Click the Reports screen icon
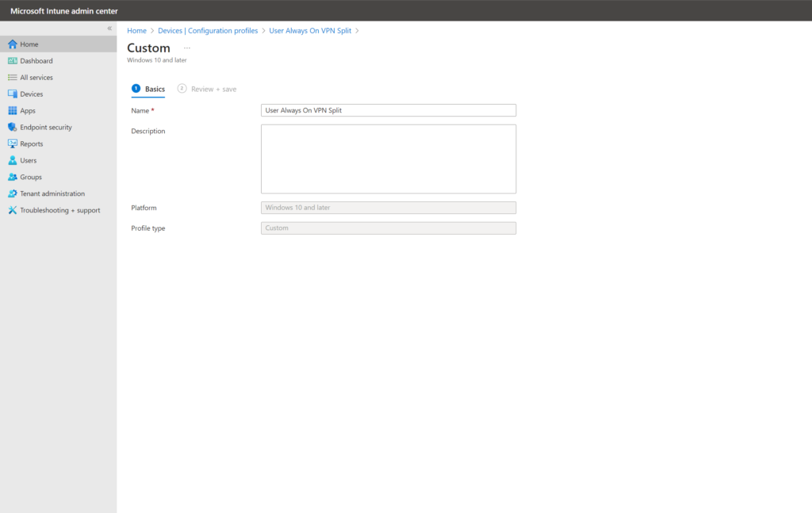The height and width of the screenshot is (513, 812). [13, 144]
